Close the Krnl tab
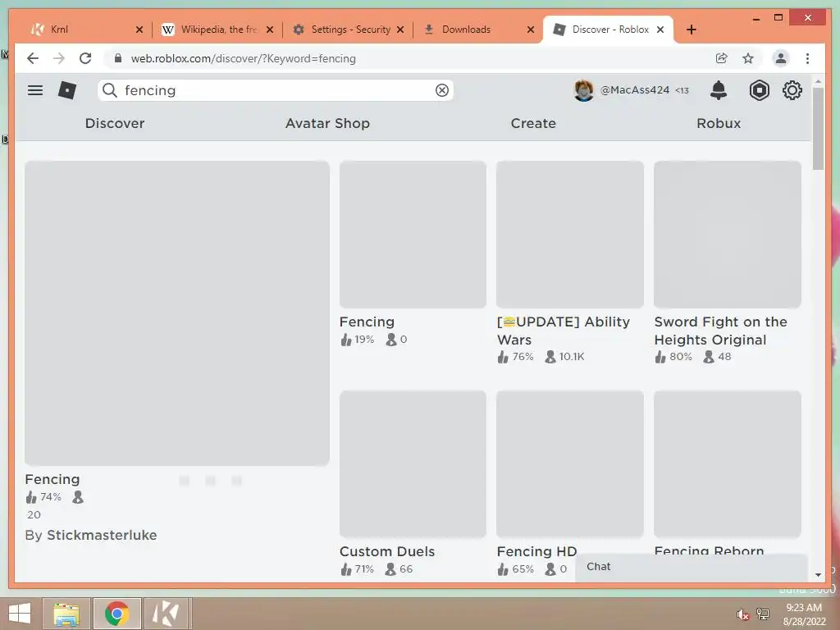Screen dimensions: 840x630 pos(139,30)
